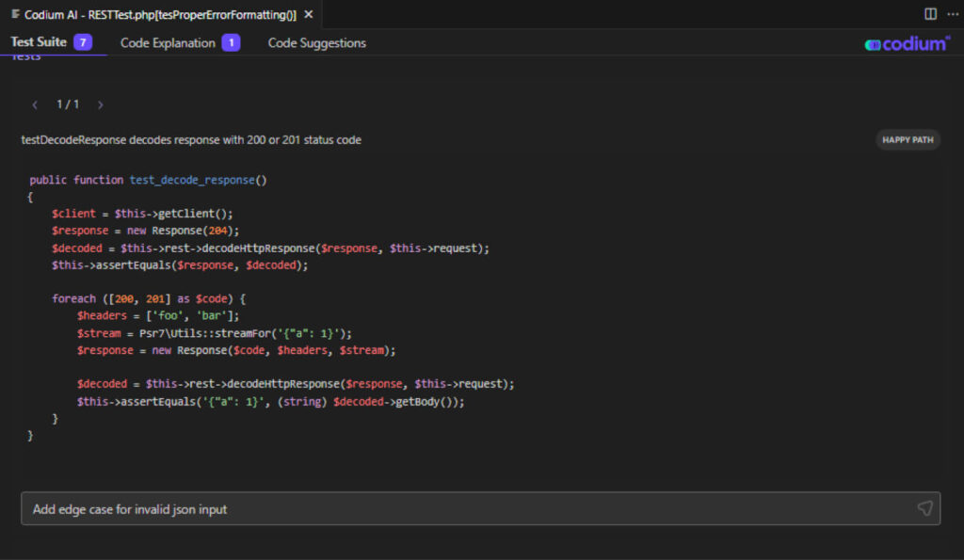Image resolution: width=964 pixels, height=560 pixels.
Task: Open the Code Explanation tab
Action: 169,42
